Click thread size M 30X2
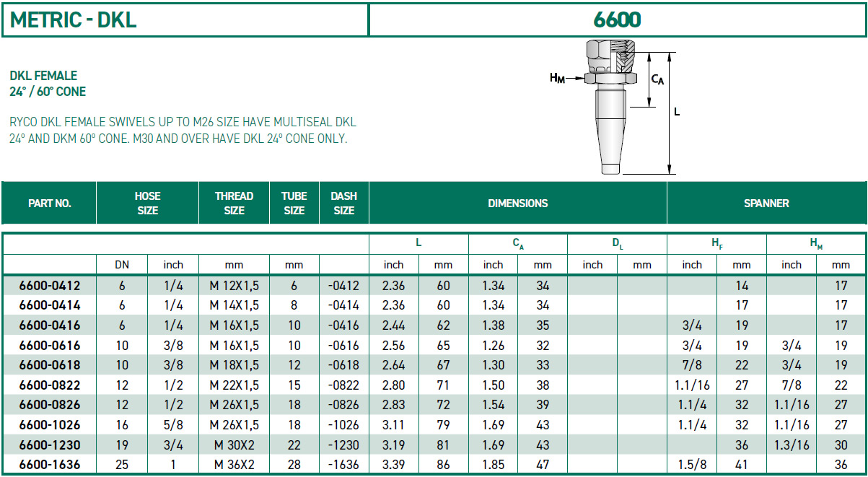Viewport: 868px width, 477px height. click(234, 445)
